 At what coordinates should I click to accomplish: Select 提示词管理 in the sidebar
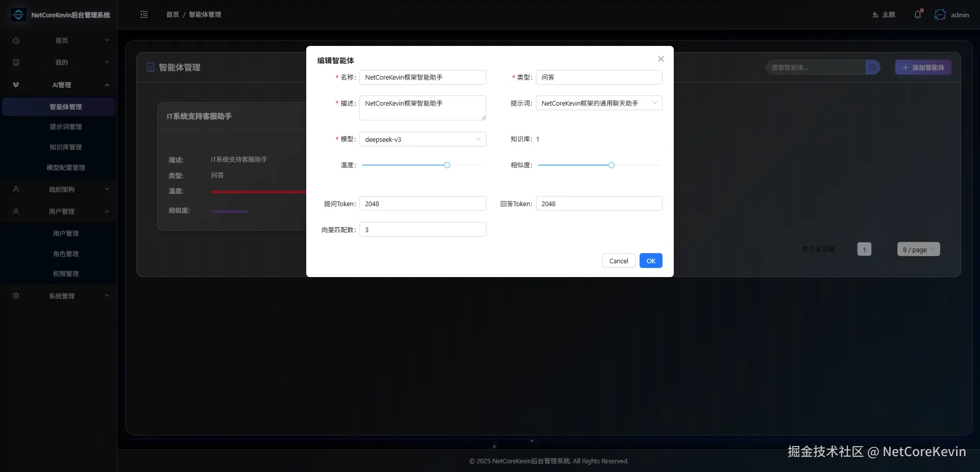tap(66, 127)
